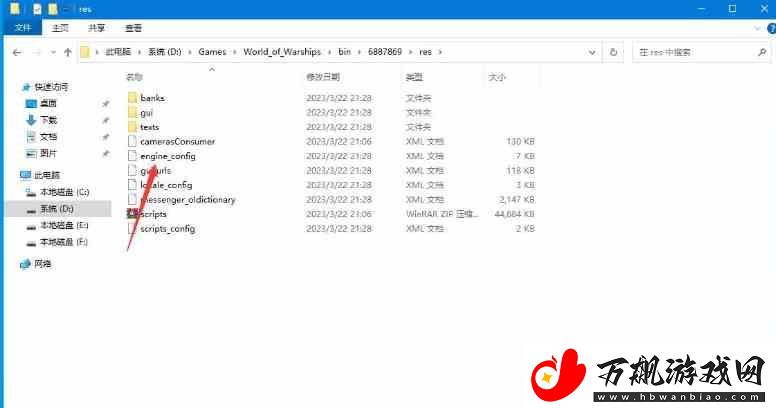Open the recent locations dropdown arrow
Image resolution: width=776 pixels, height=408 pixels.
(x=53, y=52)
